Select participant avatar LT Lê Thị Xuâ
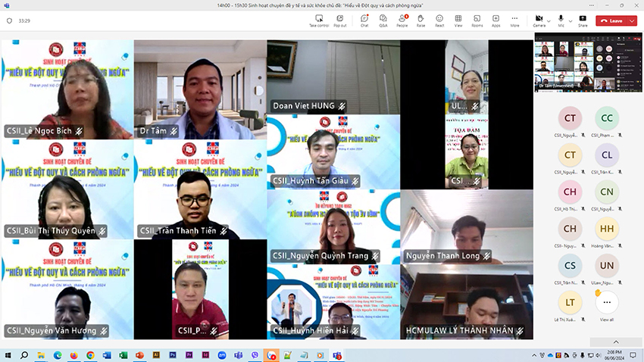Viewport: 644px width, 362px height. 570,302
